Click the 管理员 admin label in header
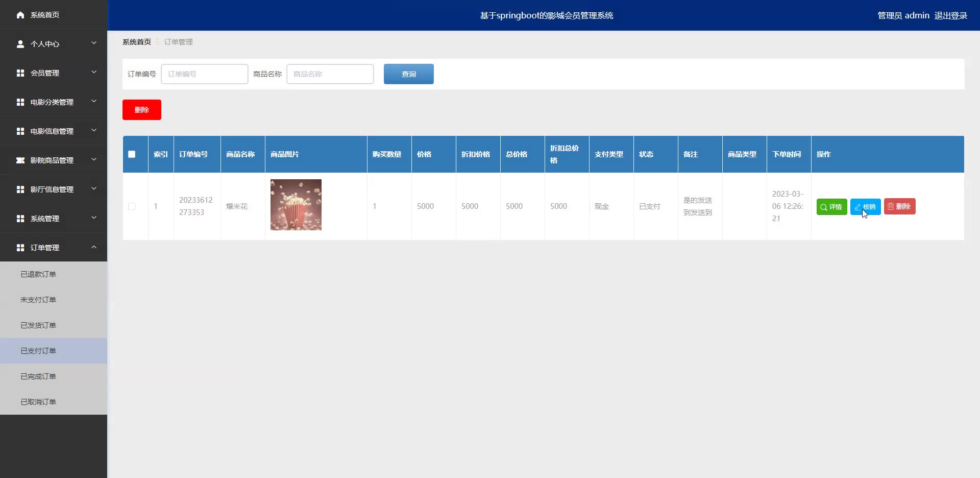Viewport: 980px width, 478px height. (903, 16)
